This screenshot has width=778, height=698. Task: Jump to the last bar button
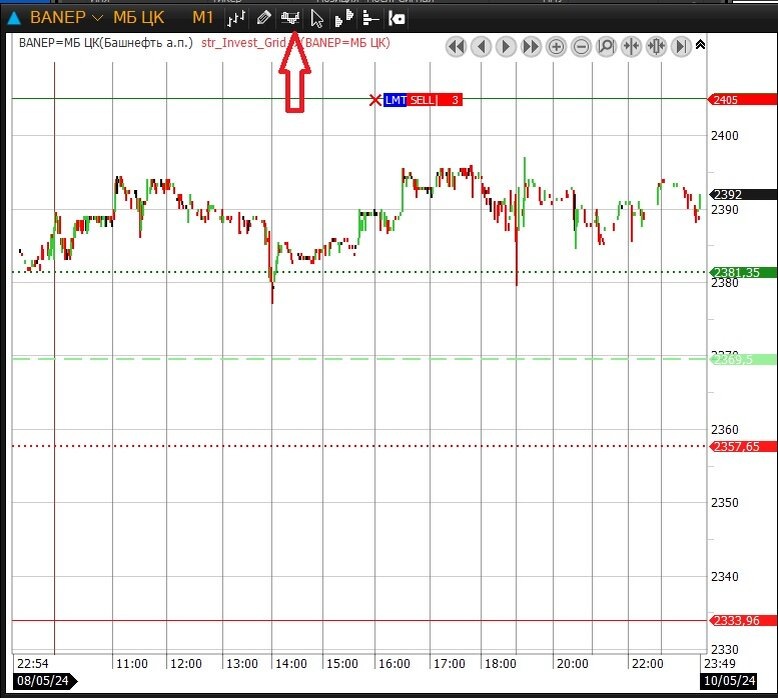click(x=681, y=47)
